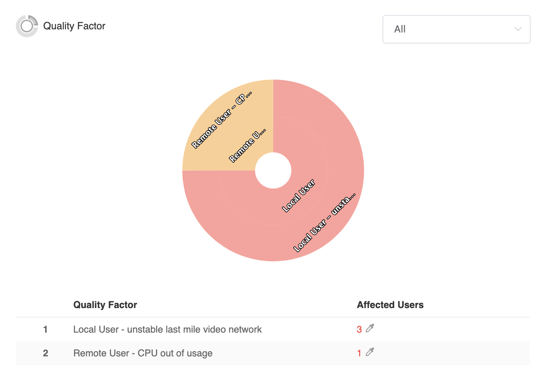Screen dimensions: 548x392
Task: Click row number 1 in the table
Action: [46, 329]
